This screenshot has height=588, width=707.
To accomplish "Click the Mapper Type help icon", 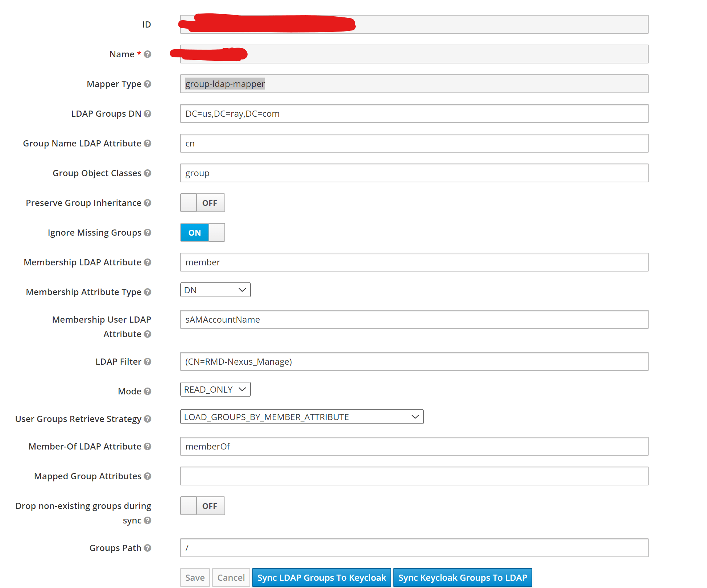I will click(x=148, y=84).
